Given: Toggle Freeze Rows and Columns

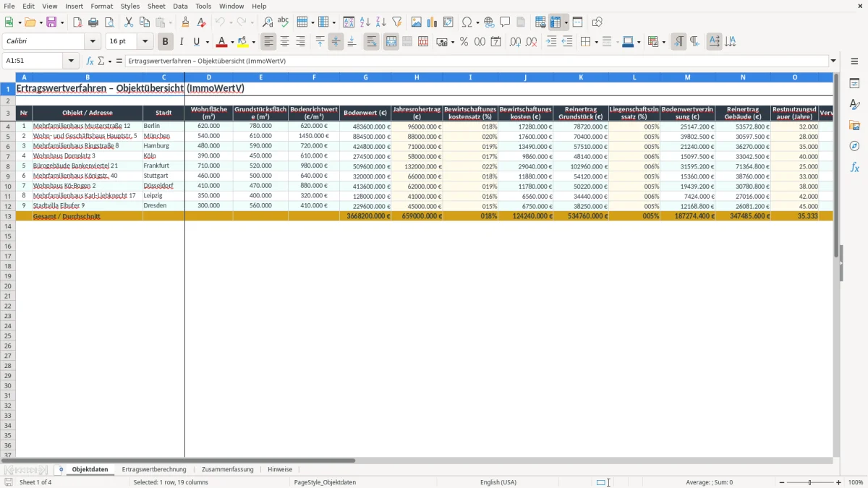Looking at the screenshot, I should click(556, 22).
